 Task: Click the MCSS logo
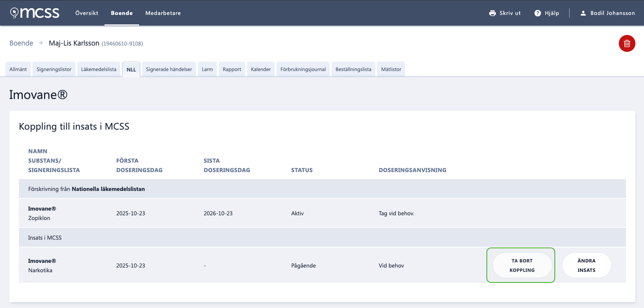click(x=35, y=13)
